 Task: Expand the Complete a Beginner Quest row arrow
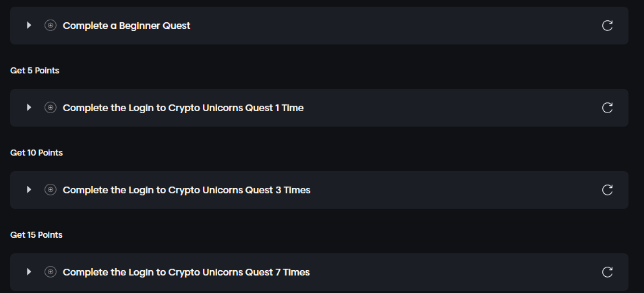tap(29, 26)
